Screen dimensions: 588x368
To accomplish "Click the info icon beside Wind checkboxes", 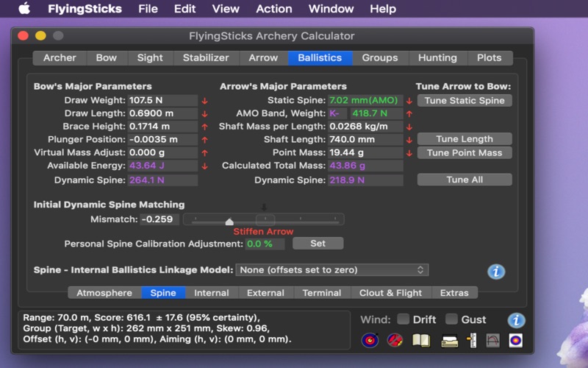I will click(516, 320).
